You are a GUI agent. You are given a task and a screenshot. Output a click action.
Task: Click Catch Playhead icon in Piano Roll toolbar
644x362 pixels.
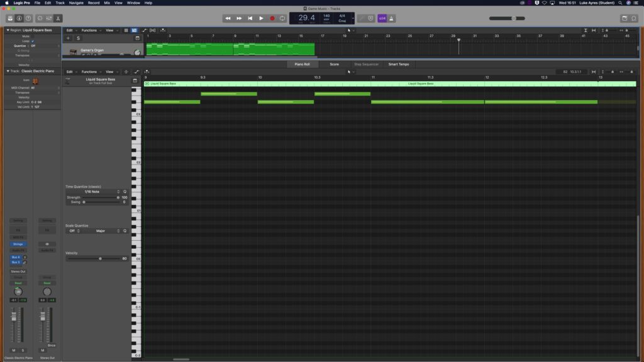147,72
